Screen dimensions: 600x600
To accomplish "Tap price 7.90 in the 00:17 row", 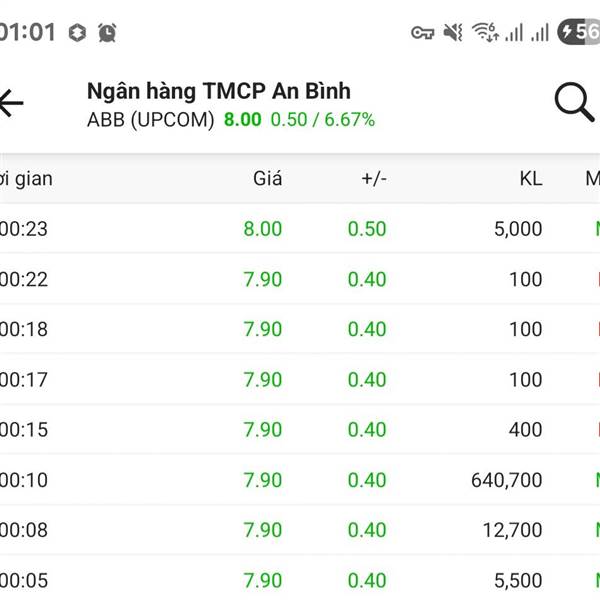I will click(263, 380).
